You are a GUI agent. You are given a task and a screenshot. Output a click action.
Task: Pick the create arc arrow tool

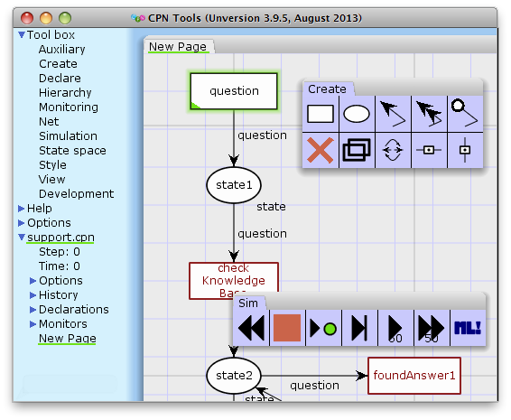[x=393, y=114]
